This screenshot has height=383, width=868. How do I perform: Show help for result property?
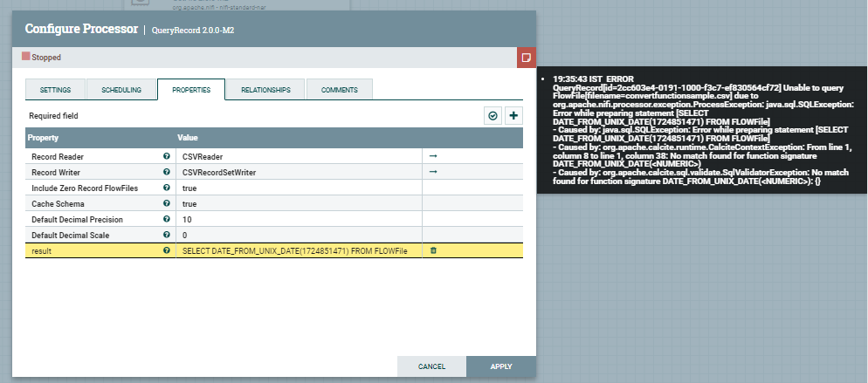tap(166, 250)
